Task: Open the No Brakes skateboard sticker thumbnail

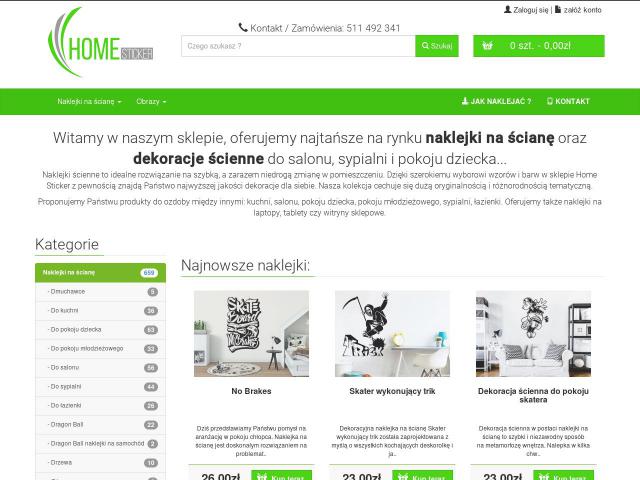Action: pyautogui.click(x=251, y=333)
